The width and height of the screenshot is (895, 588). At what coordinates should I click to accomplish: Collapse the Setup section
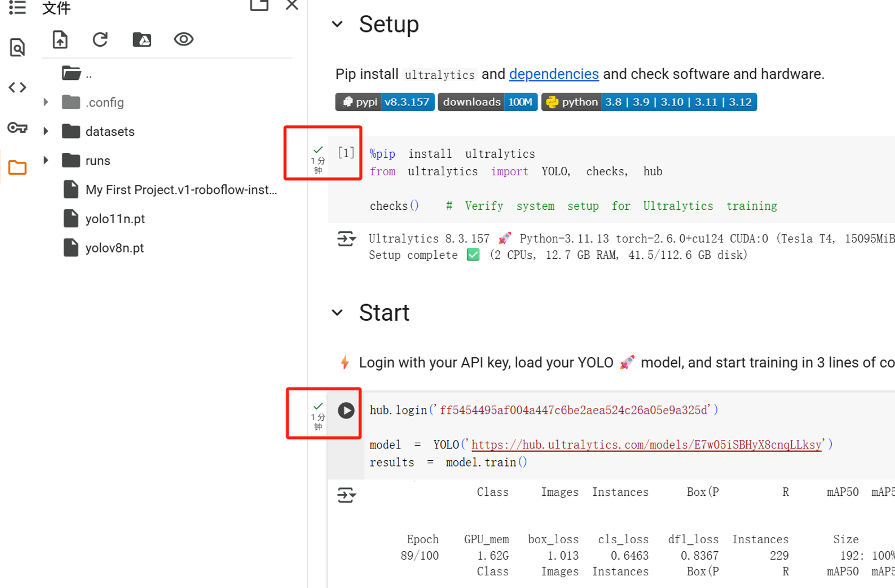pos(337,24)
